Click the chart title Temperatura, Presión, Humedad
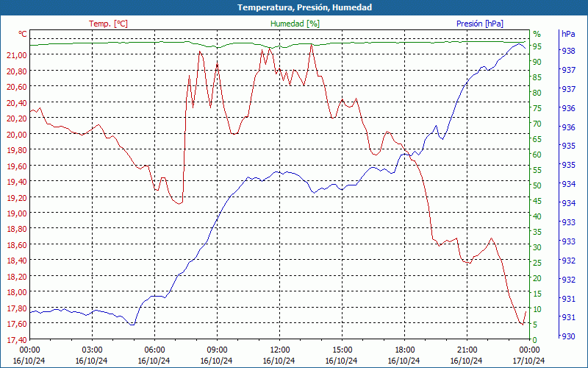The width and height of the screenshot is (588, 368). tap(304, 7)
